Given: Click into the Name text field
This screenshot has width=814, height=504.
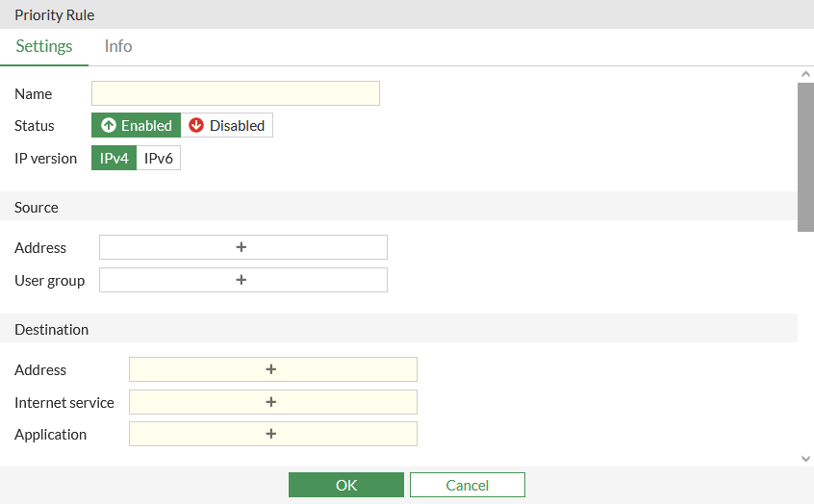Looking at the screenshot, I should coord(236,93).
